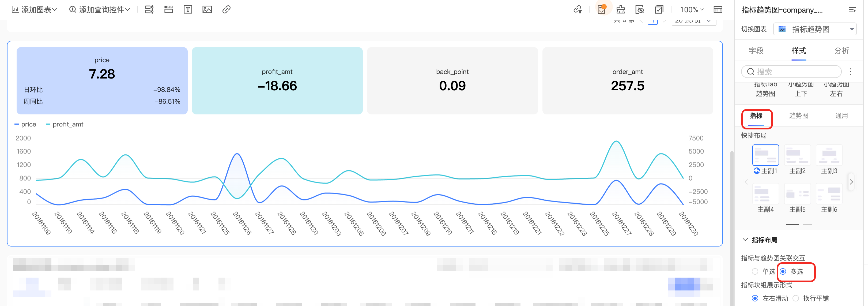
Task: Click the profit_amt metric card
Action: click(x=277, y=81)
